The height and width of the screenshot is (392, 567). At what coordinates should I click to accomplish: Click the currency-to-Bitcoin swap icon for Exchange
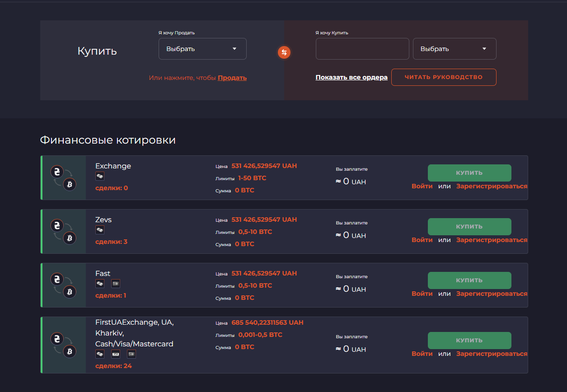click(63, 177)
